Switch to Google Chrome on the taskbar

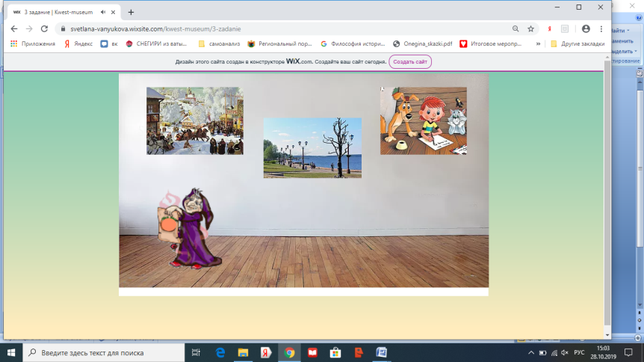pyautogui.click(x=289, y=352)
